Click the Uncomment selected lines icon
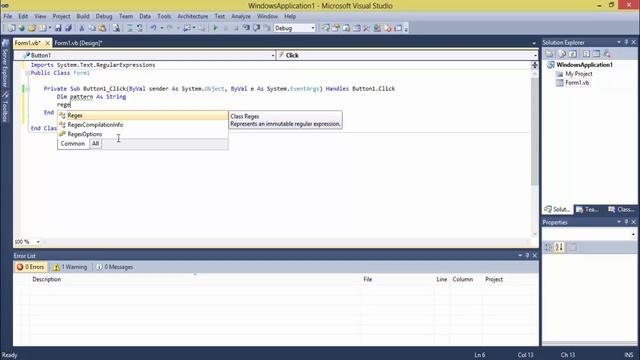 [x=140, y=28]
